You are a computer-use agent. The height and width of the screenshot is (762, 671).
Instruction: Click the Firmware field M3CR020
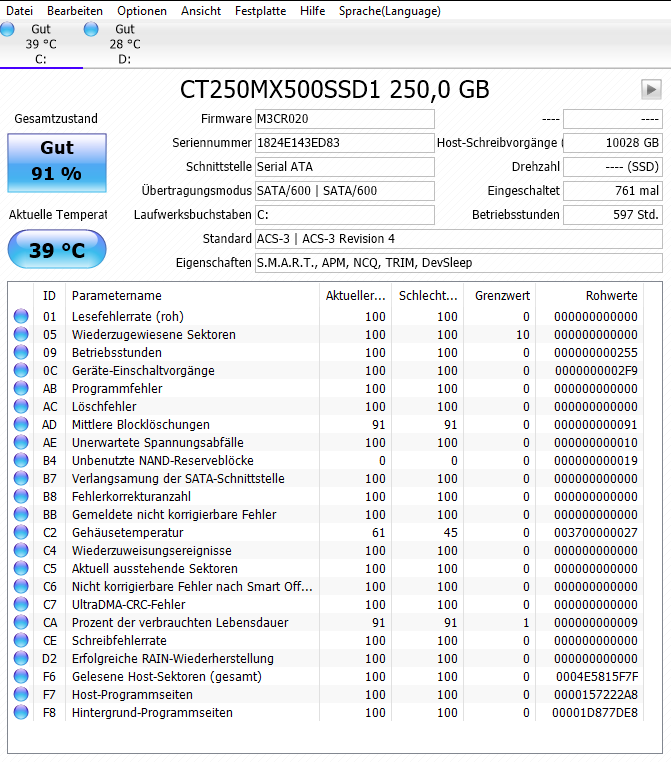pos(344,119)
